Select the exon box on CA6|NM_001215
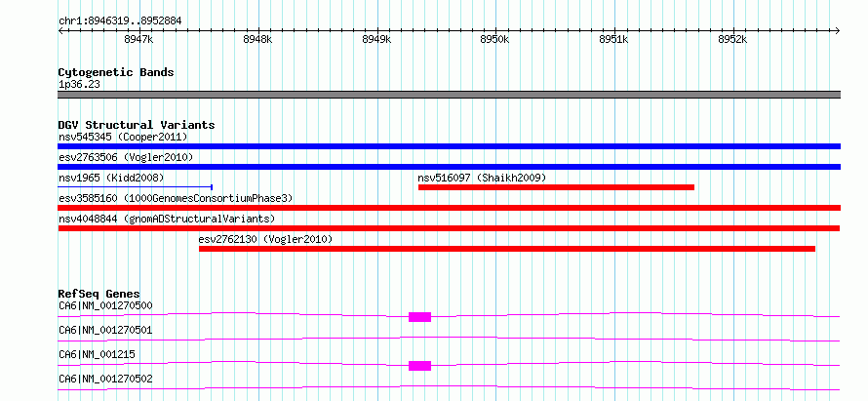Screen dimensions: 868x401 coord(419,366)
